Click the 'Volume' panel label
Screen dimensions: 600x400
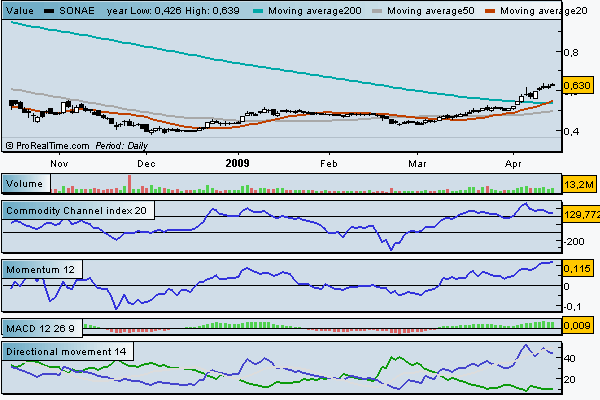click(24, 184)
